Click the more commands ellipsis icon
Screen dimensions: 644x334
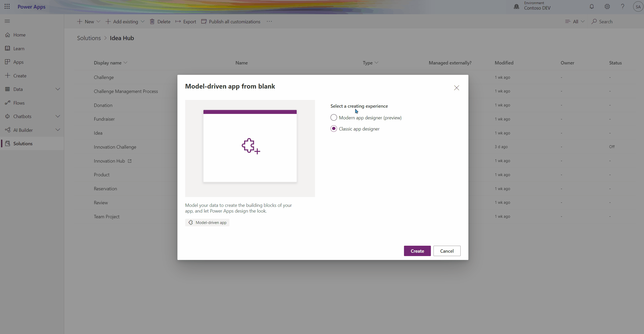pos(269,21)
